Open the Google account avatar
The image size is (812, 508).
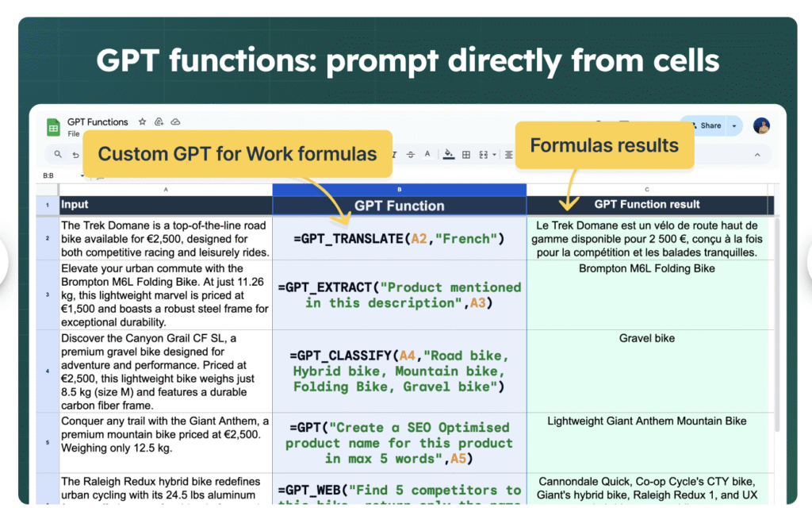click(x=761, y=125)
